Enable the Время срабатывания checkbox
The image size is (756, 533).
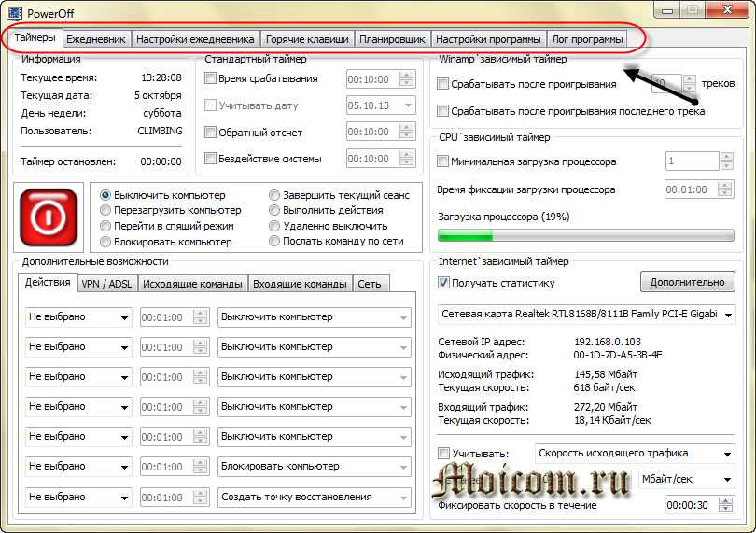[x=211, y=79]
